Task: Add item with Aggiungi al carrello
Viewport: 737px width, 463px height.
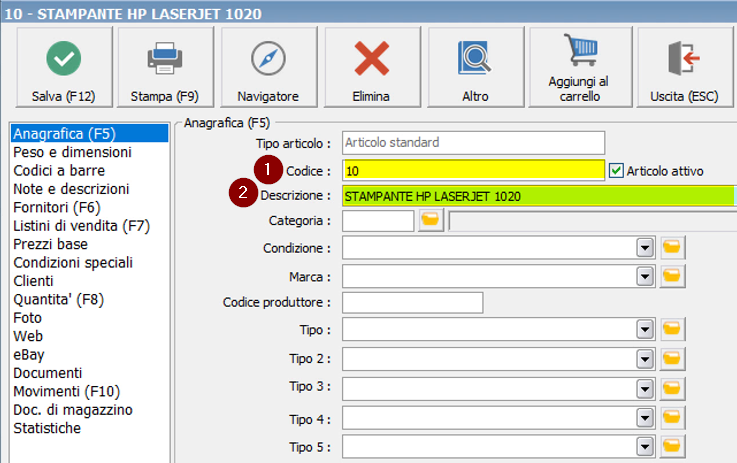Action: (x=580, y=67)
